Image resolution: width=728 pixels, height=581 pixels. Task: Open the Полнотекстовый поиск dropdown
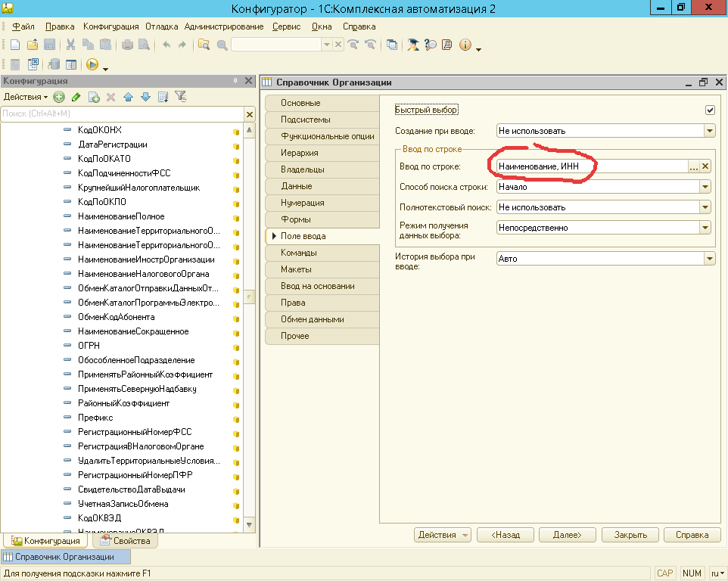pos(705,207)
